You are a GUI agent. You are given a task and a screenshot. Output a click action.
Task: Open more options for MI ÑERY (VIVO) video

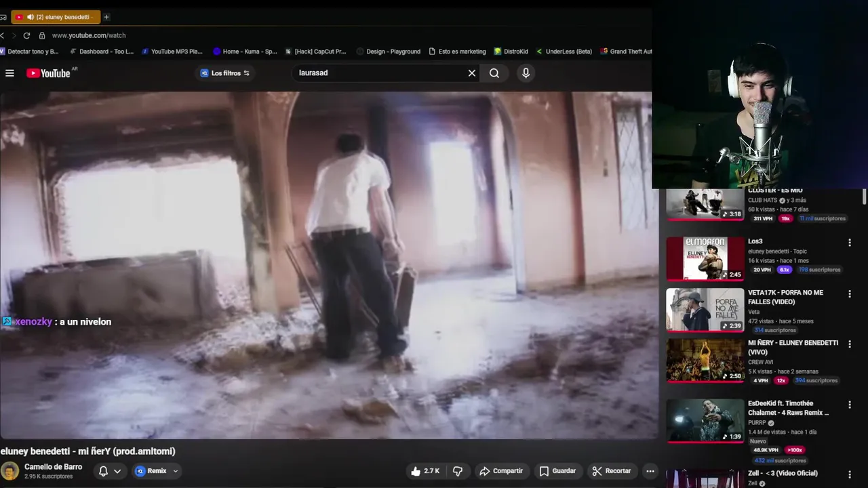coord(849,344)
